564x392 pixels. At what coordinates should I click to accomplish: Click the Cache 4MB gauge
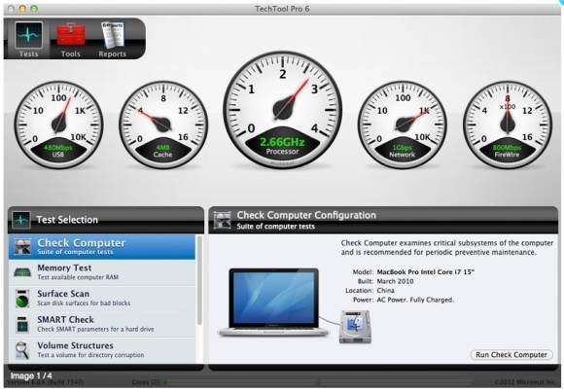(x=163, y=125)
